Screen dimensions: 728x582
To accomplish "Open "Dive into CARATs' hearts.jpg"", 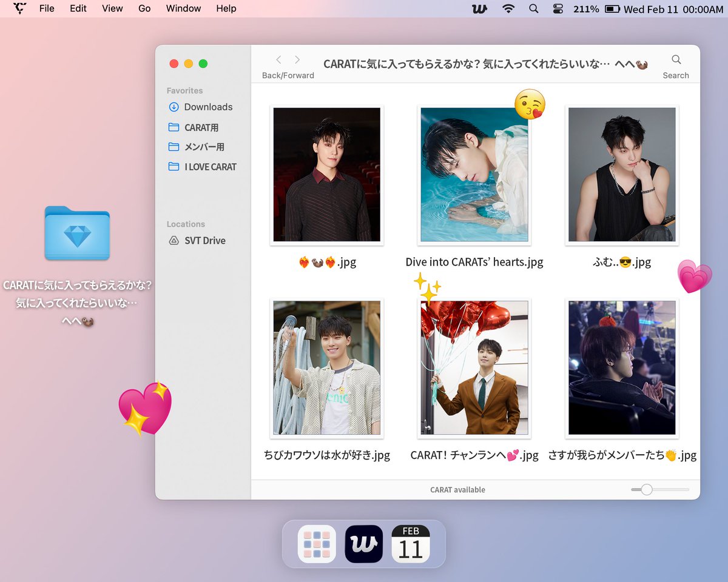I will coord(474,175).
